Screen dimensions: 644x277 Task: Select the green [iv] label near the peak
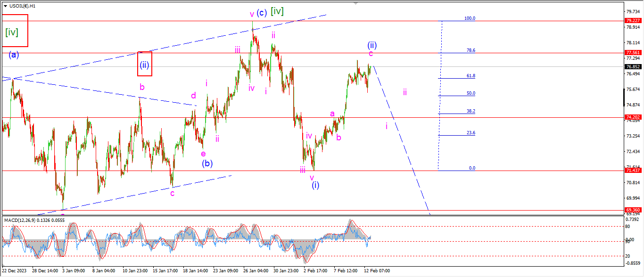(x=277, y=11)
